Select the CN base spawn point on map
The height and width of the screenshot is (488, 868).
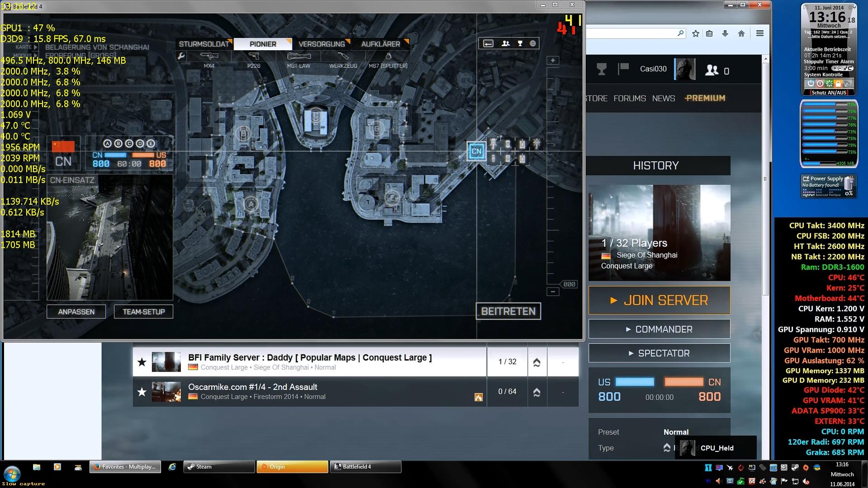[x=476, y=151]
